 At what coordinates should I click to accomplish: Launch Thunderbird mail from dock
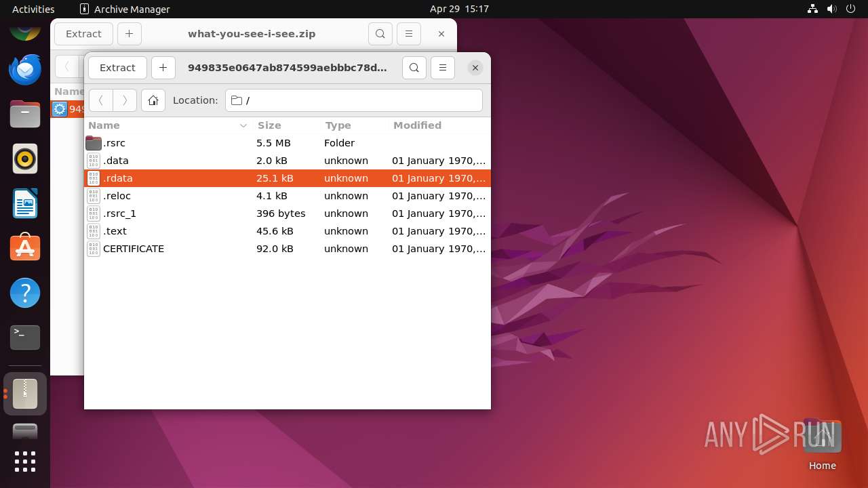pos(25,69)
